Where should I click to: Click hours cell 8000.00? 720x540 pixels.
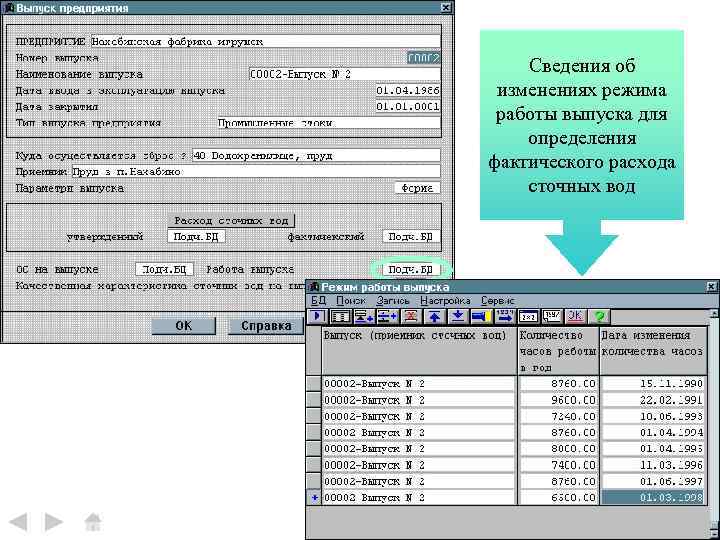tap(558, 449)
